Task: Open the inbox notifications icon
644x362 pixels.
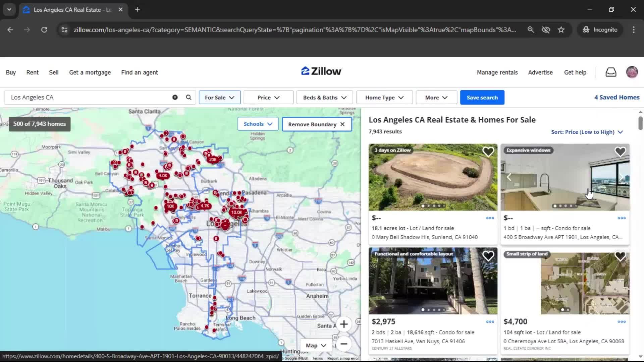Action: point(611,72)
